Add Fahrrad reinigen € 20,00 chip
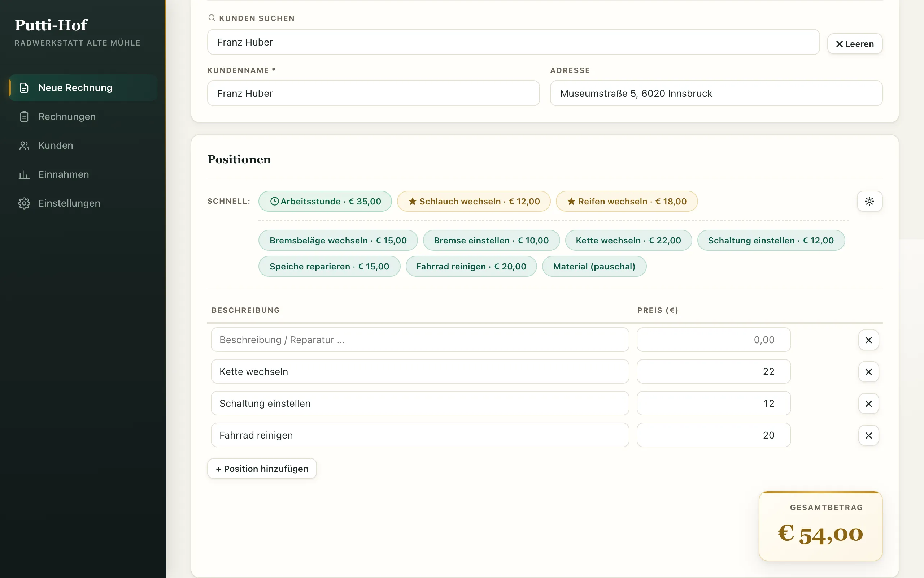Viewport: 924px width, 578px height. coord(471,266)
